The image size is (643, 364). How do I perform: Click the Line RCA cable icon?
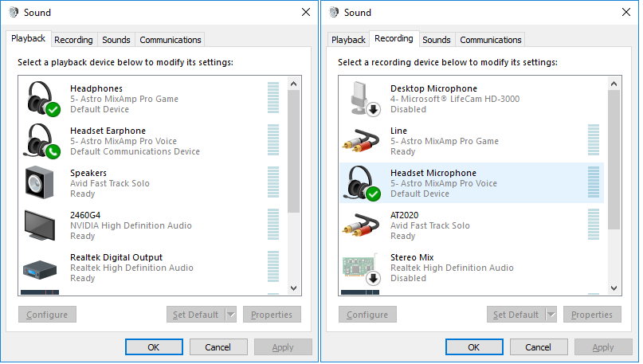361,142
